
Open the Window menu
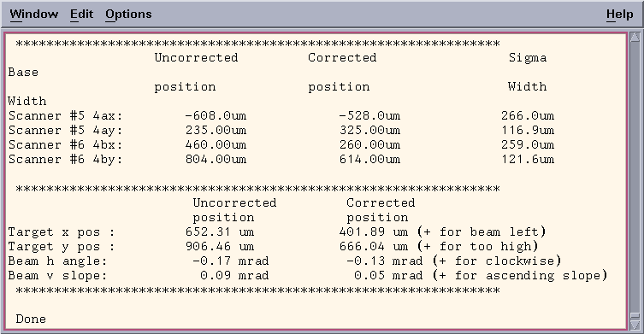[33, 14]
